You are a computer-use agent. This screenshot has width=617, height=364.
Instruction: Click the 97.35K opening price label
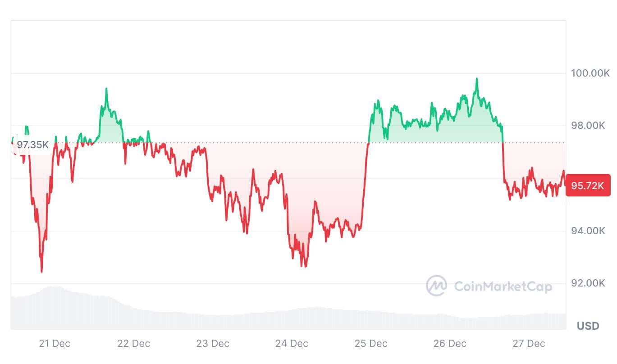(32, 145)
